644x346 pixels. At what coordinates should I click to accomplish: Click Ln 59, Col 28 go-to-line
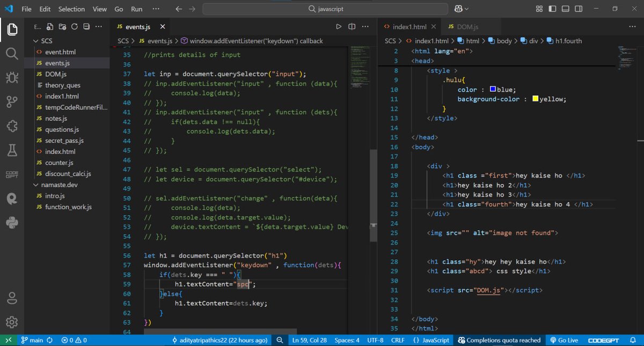(310, 340)
